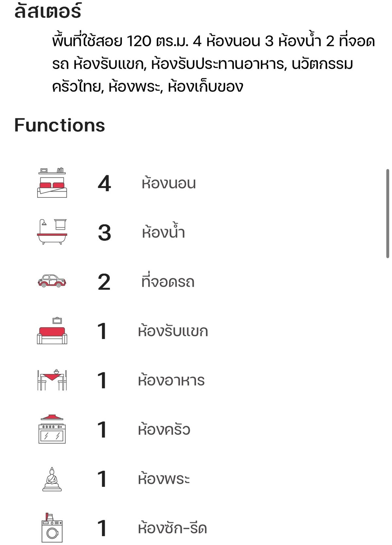
Task: Tap the red car parking icon
Action: [52, 281]
